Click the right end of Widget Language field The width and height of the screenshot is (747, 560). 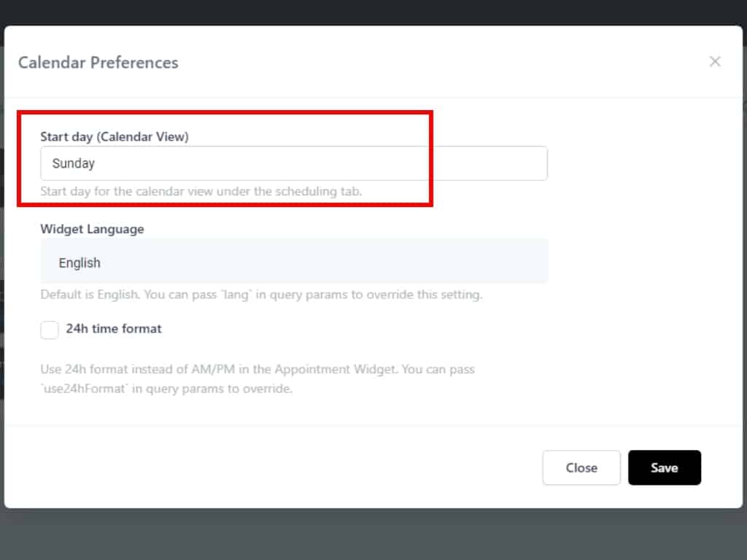529,262
